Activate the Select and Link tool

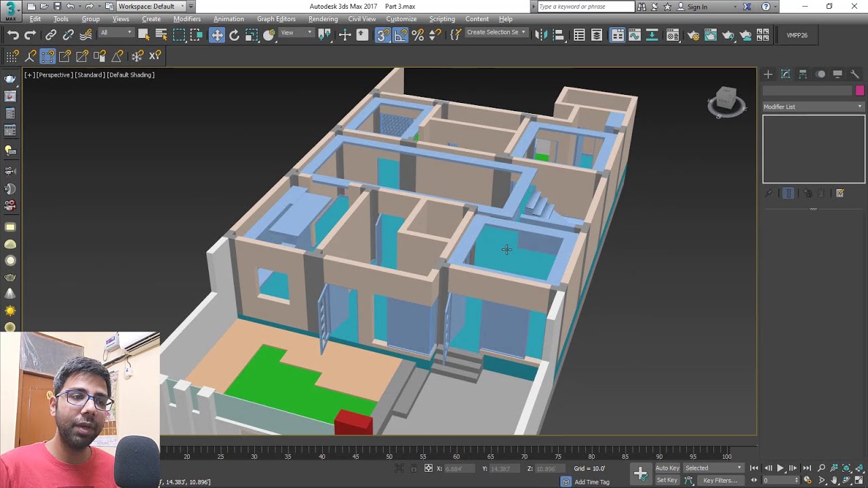(x=51, y=35)
